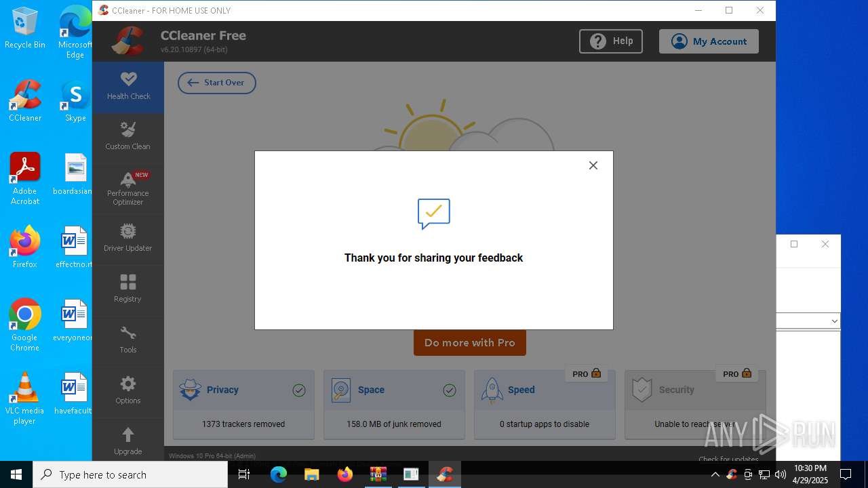Select the VLC media player shortcut
The image size is (868, 488).
25,398
